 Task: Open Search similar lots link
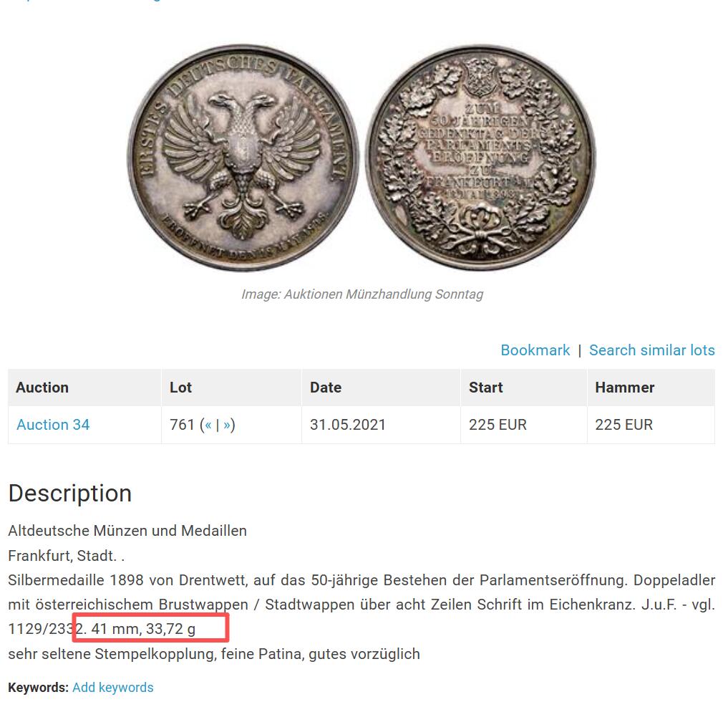[651, 350]
